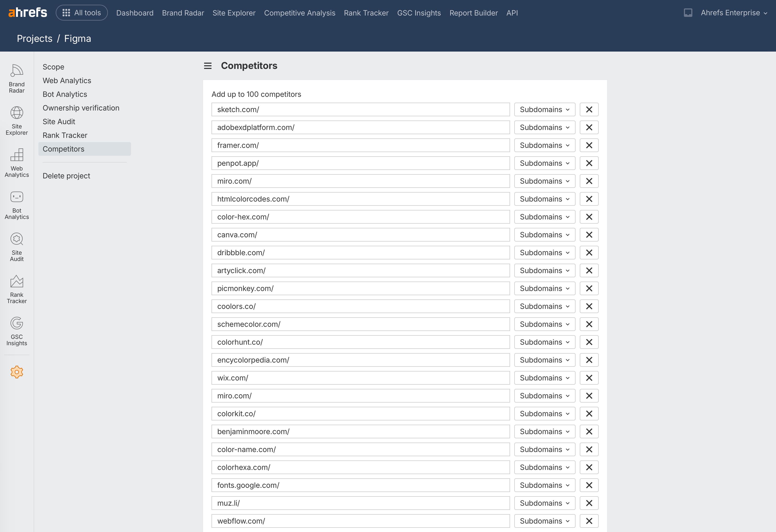
Task: Open Subdomains dropdown for colorhunt.co
Action: [545, 342]
